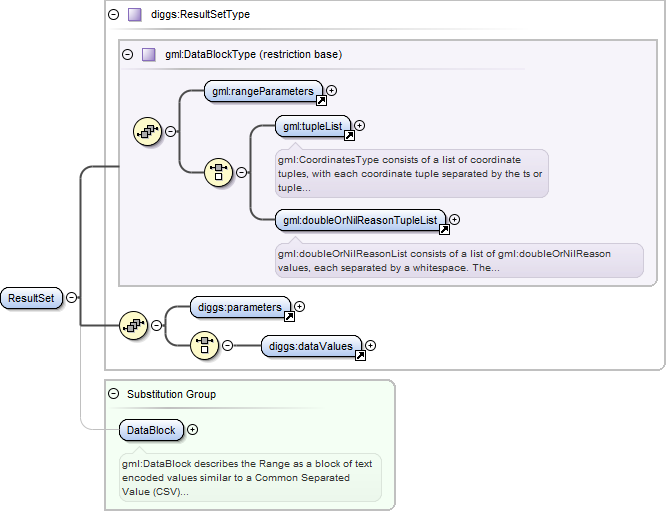Click the reference arrow on gml:doubleOrNilReasonTupleList
This screenshot has width=667, height=512.
443,229
